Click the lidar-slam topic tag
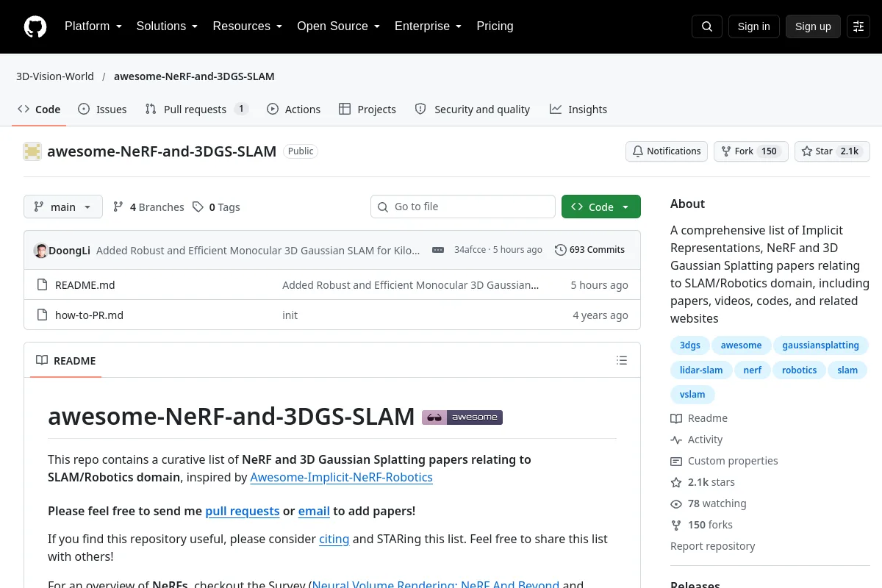882x588 pixels. pyautogui.click(x=701, y=370)
